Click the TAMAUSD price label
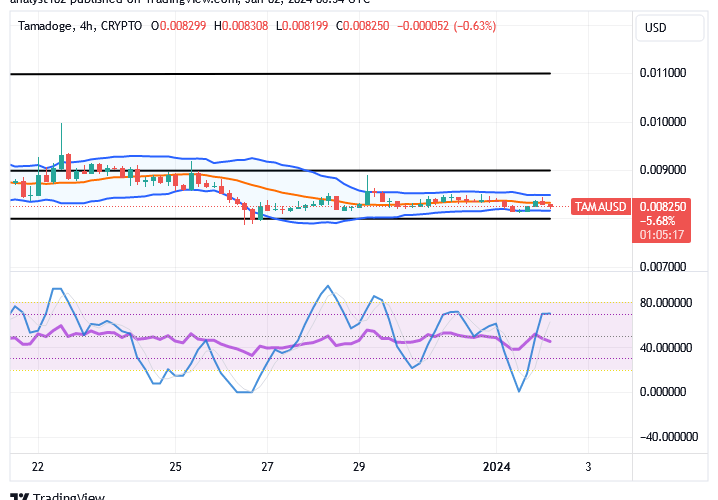This screenshot has height=500, width=718. (x=601, y=207)
